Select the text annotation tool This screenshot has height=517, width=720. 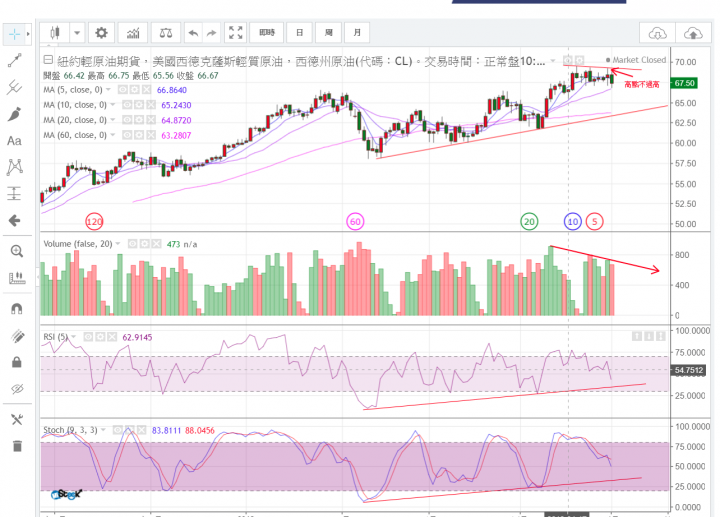15,141
